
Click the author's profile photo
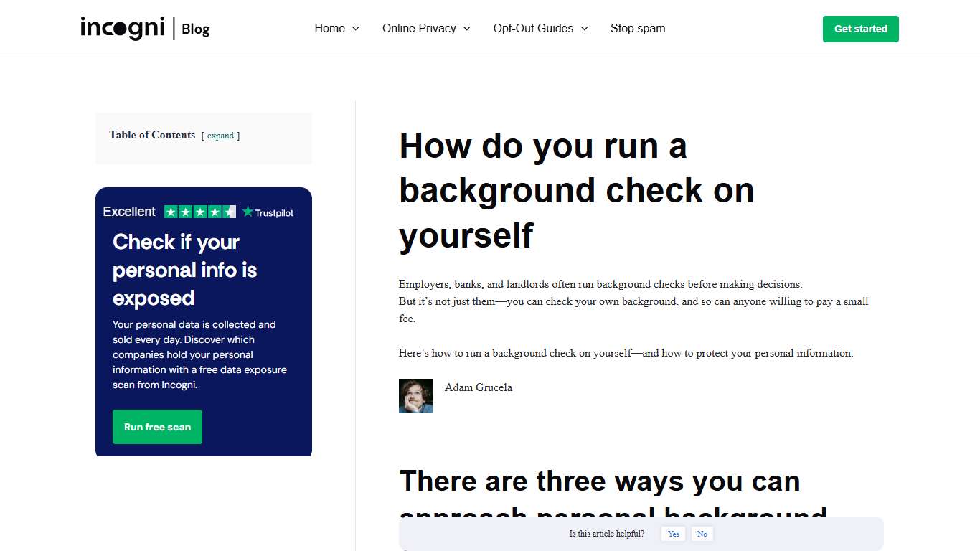coord(416,396)
